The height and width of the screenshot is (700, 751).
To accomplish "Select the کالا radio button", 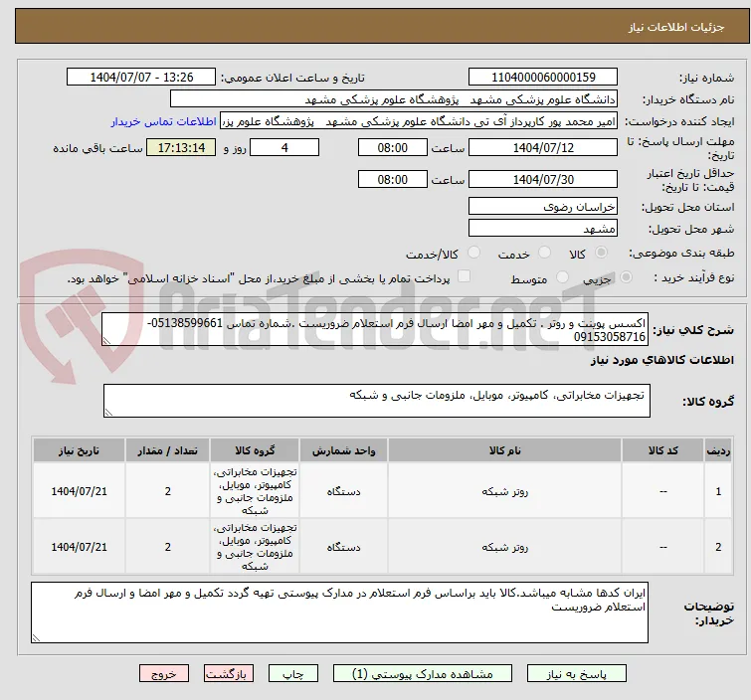I will [x=601, y=253].
